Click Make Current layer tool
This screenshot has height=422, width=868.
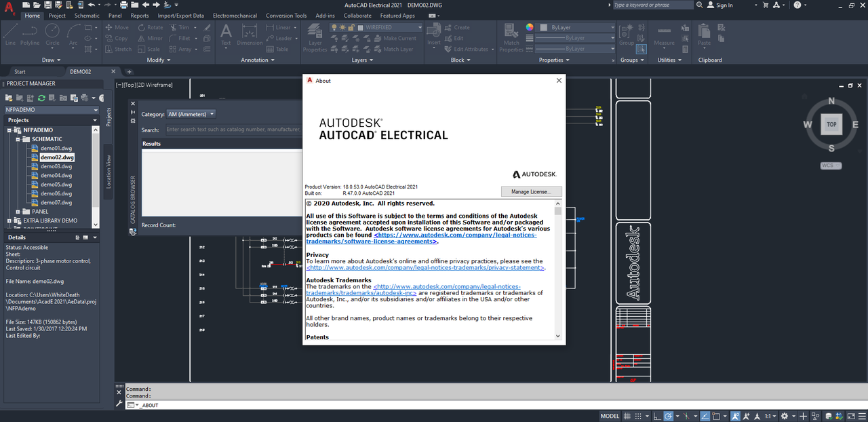(394, 39)
